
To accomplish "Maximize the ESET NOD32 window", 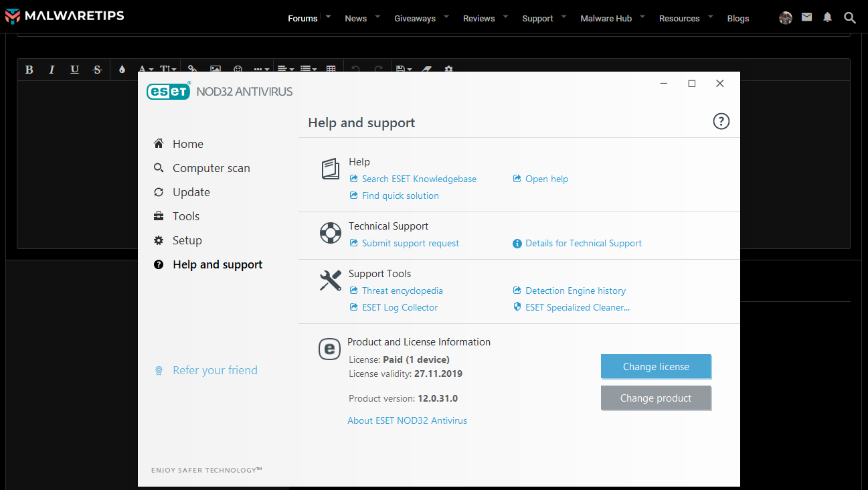I will [692, 84].
